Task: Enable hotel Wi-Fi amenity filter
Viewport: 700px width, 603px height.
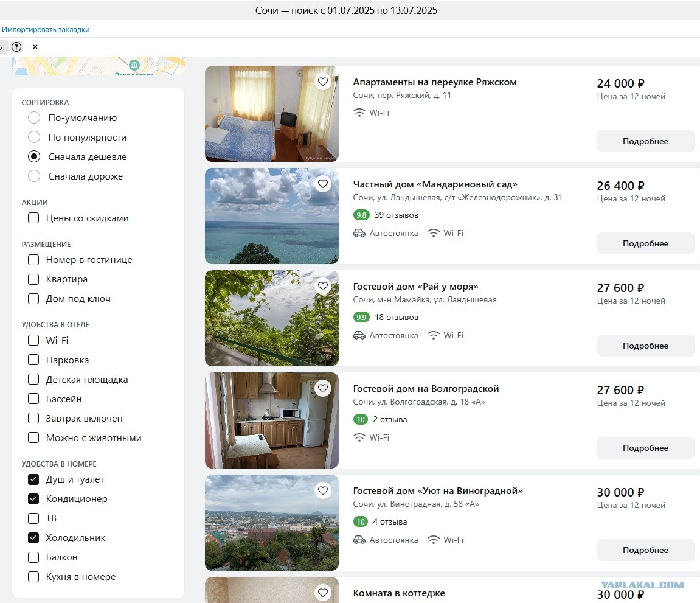Action: (x=33, y=340)
